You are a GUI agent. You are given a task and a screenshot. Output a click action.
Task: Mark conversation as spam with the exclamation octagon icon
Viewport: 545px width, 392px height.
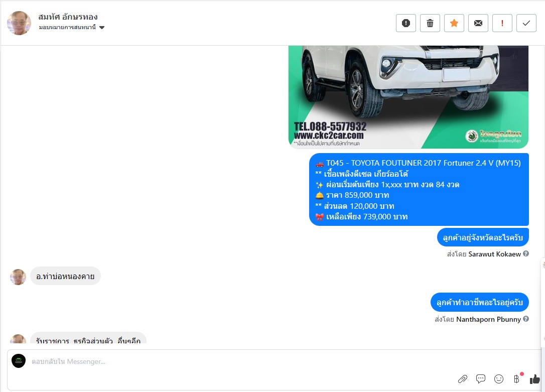[x=405, y=23]
